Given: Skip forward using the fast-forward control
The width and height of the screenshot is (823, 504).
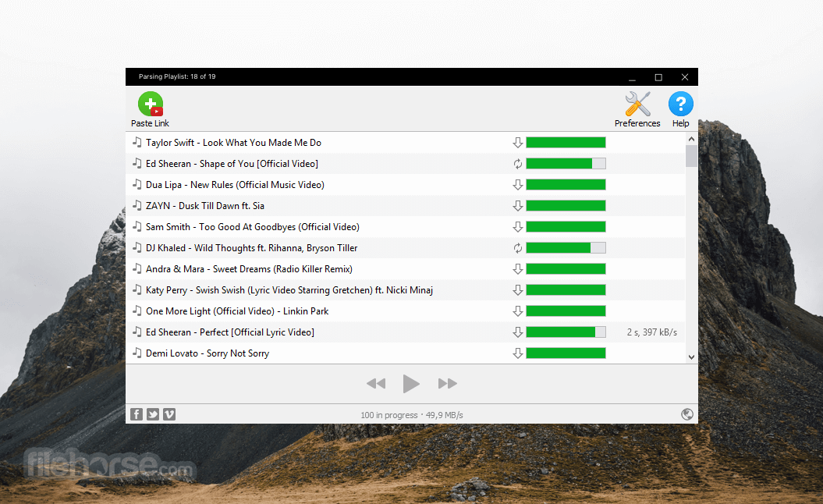Looking at the screenshot, I should 447,383.
